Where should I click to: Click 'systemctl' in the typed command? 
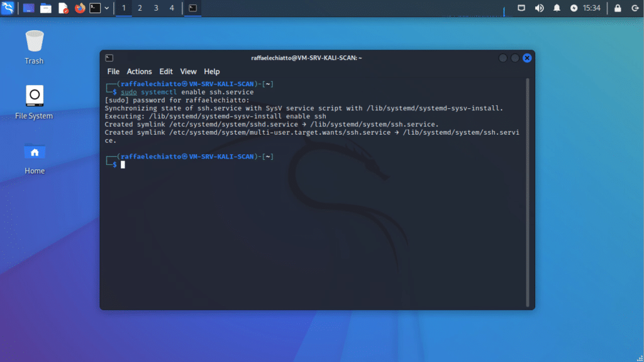click(159, 92)
